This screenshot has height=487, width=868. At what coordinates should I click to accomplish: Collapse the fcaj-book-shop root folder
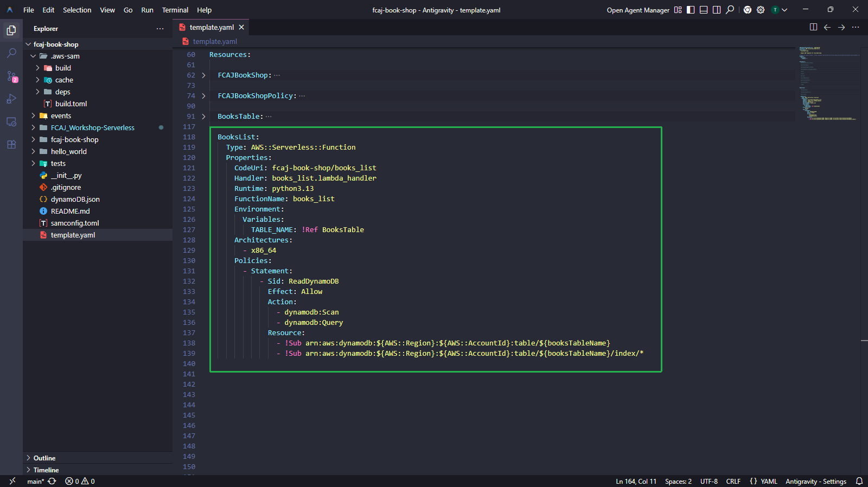coord(28,44)
